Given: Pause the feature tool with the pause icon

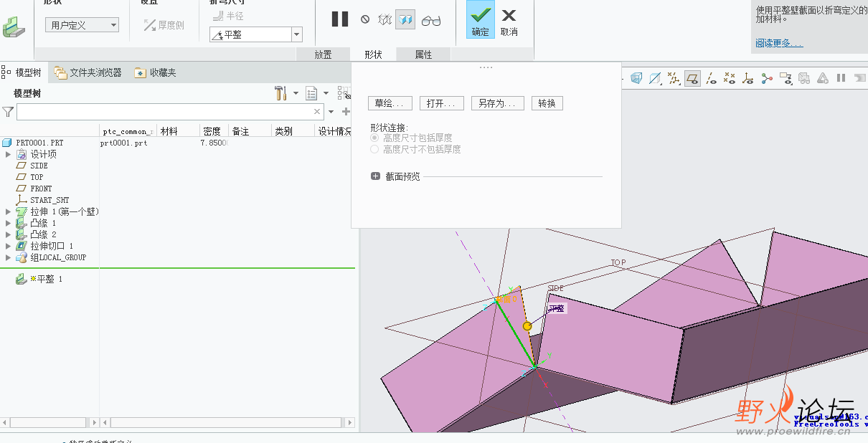Looking at the screenshot, I should point(340,19).
